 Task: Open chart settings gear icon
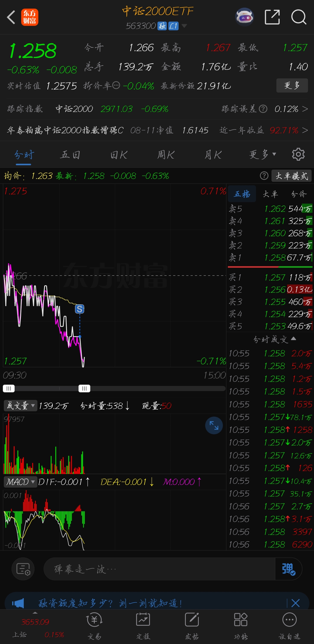(298, 154)
